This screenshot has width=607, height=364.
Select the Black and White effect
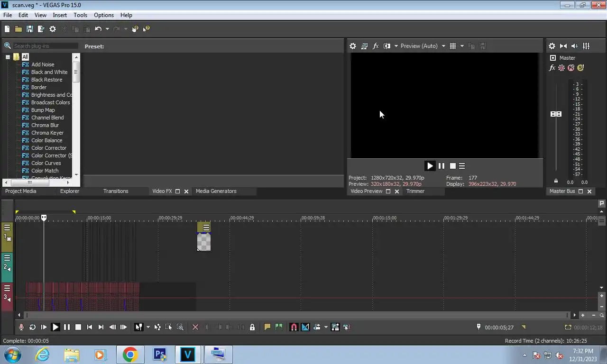click(49, 72)
